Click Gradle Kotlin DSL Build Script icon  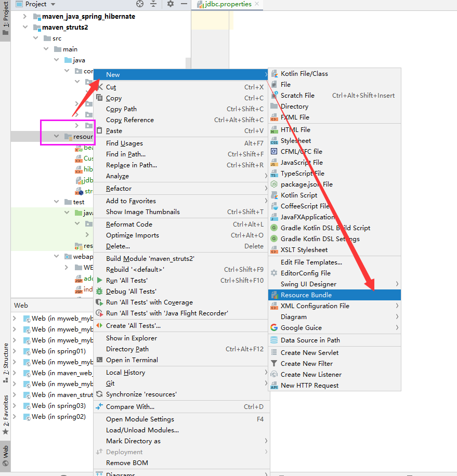274,228
